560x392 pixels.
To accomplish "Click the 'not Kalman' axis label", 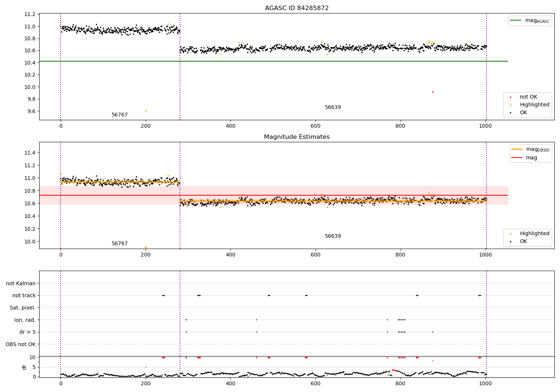I will 21,284.
